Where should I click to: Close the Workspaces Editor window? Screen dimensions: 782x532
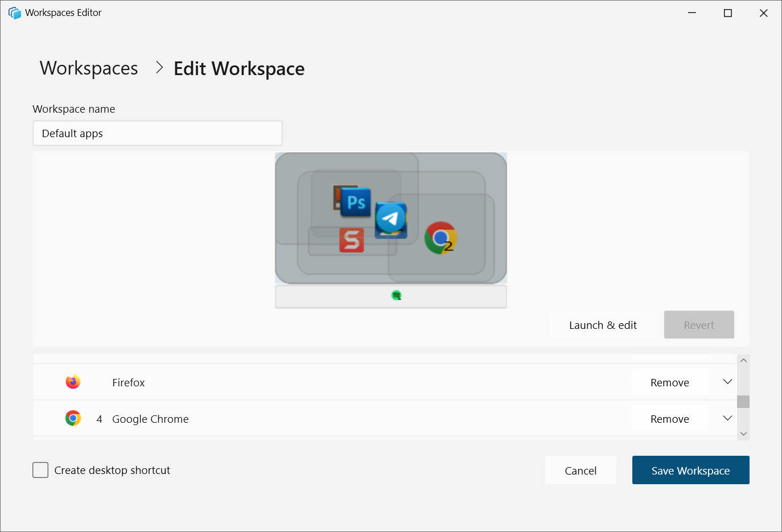tap(763, 13)
